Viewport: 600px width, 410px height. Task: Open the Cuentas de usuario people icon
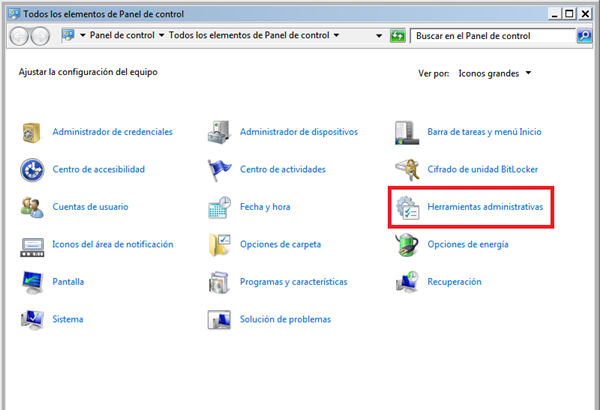tap(32, 207)
